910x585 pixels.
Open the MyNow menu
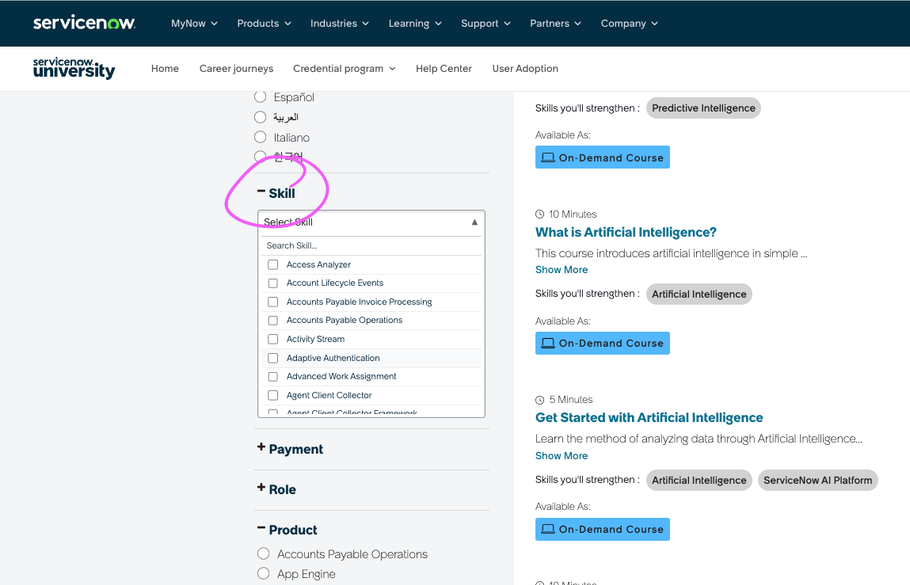(194, 24)
